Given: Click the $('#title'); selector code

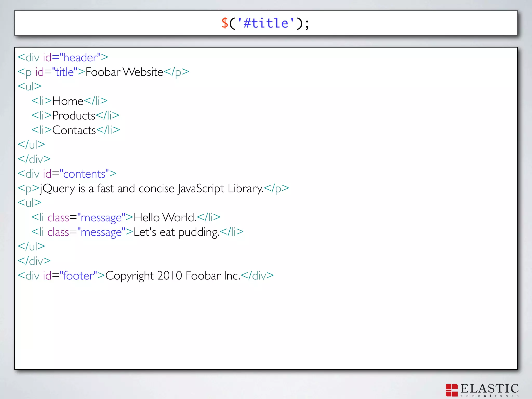Looking at the screenshot, I should pyautogui.click(x=265, y=23).
